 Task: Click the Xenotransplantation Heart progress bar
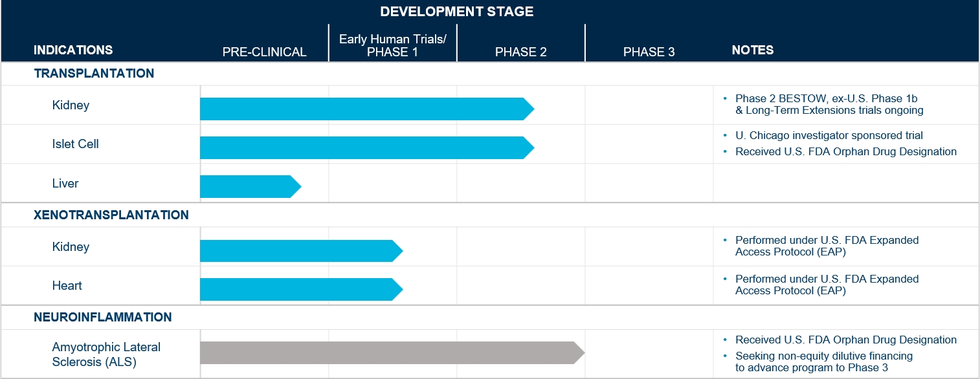[300, 290]
